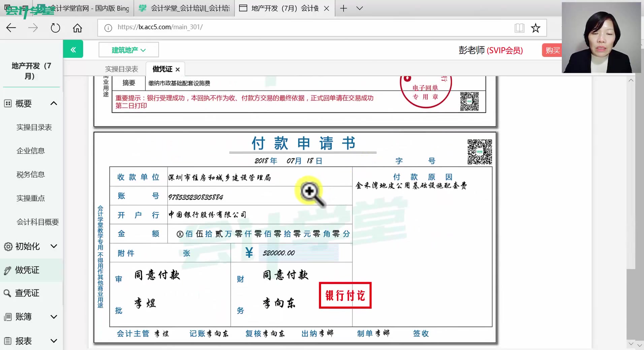The width and height of the screenshot is (644, 350).
Task: Click payee 深圳市住房和城乡建设管理局
Action: (x=220, y=177)
